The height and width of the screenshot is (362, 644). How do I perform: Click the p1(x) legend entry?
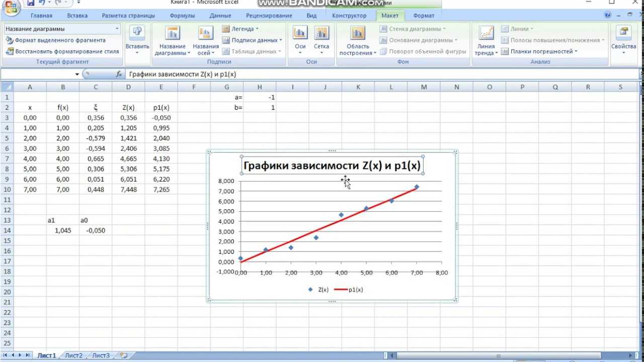pyautogui.click(x=349, y=290)
